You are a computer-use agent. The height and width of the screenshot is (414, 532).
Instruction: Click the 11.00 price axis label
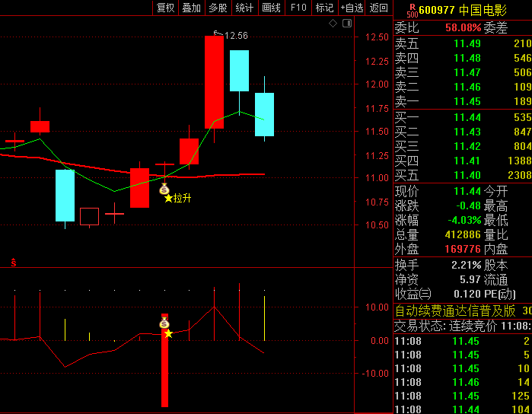(377, 178)
